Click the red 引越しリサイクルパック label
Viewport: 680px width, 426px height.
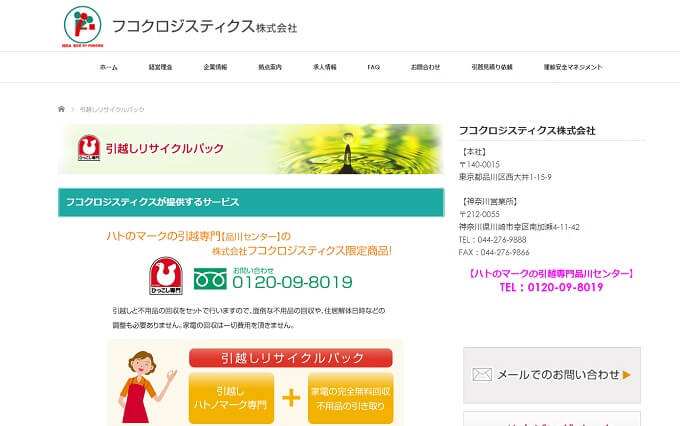(291, 358)
